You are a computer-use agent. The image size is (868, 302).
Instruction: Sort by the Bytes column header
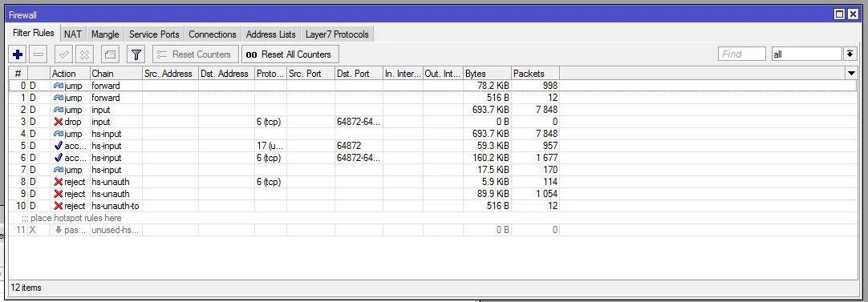point(487,74)
